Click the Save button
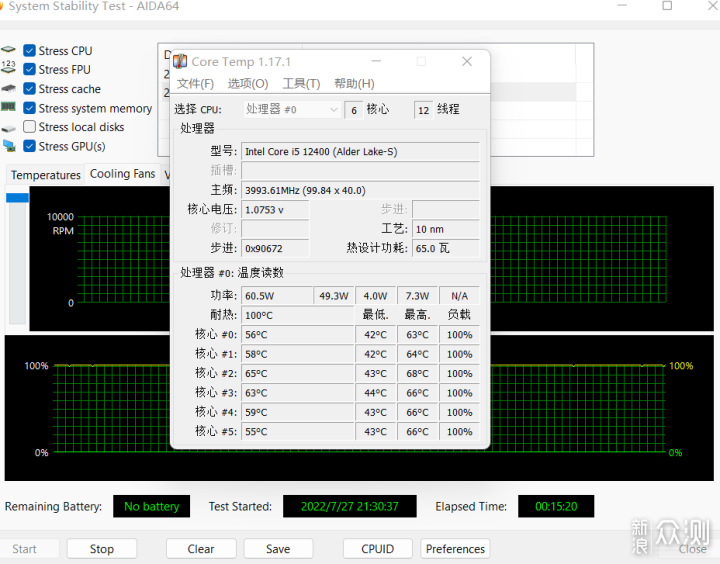720x564 pixels. 278,549
